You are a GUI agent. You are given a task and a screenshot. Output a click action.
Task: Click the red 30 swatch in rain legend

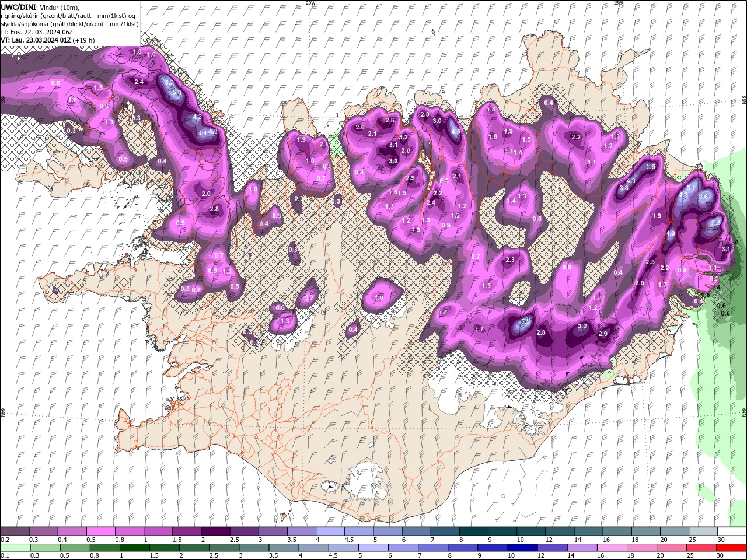tap(731, 548)
